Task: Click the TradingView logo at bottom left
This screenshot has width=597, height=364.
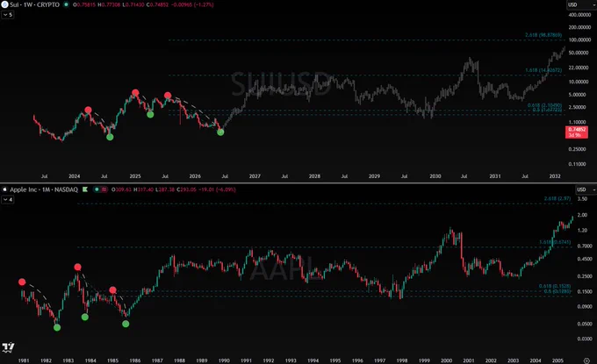Action: pos(8,346)
